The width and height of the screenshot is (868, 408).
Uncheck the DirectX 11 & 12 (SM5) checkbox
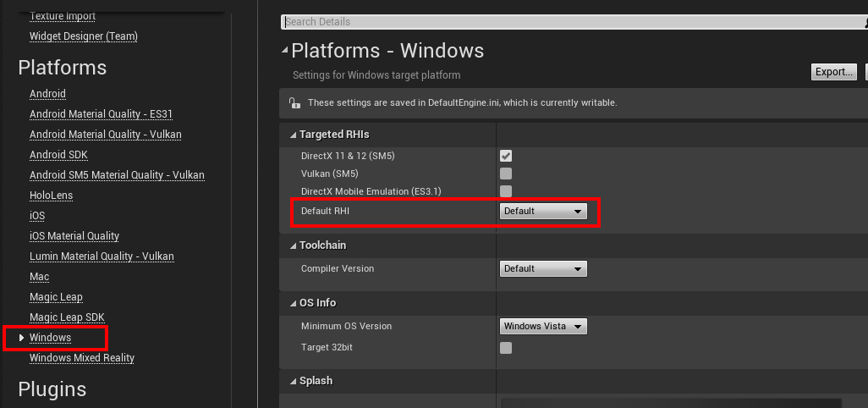click(506, 156)
